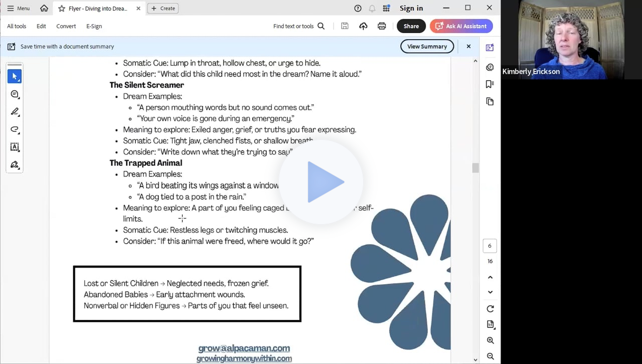The image size is (642, 364).
Task: Select the Highlight pen tool
Action: (15, 112)
